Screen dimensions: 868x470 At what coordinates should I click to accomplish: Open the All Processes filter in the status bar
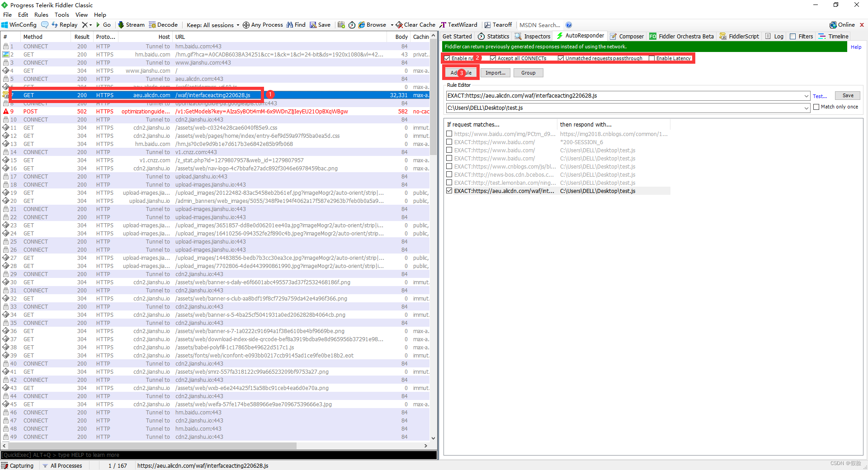(63, 465)
